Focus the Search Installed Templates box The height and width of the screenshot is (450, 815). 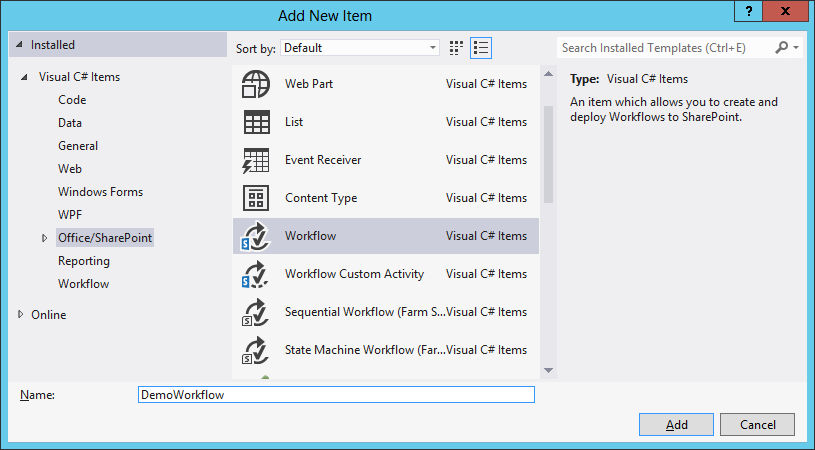pos(666,48)
